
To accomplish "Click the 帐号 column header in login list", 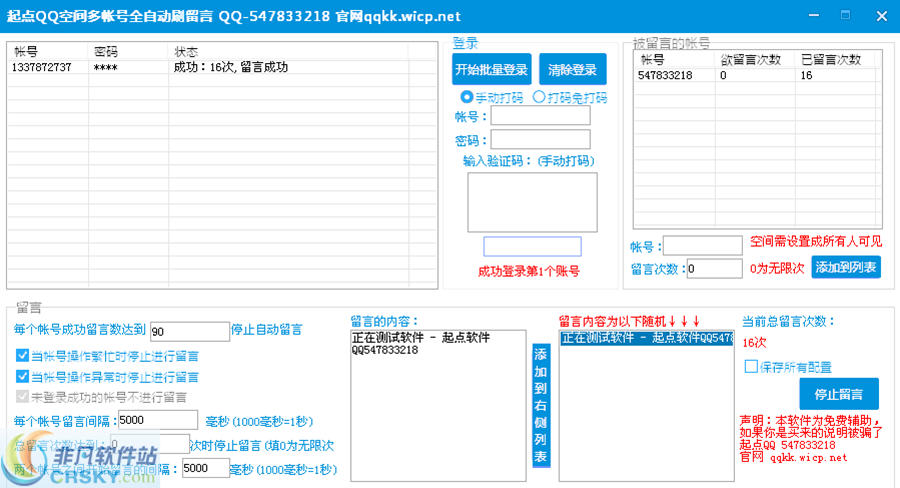I will 48,51.
